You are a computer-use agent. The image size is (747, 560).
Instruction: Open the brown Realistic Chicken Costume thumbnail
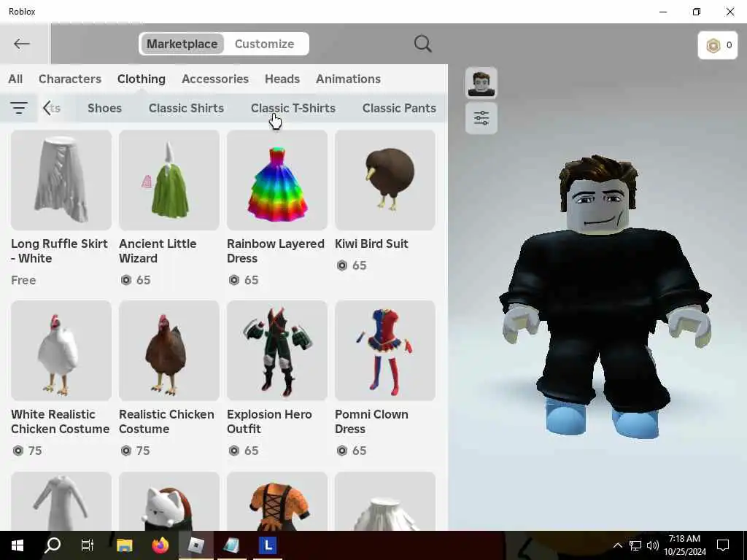[x=169, y=351]
